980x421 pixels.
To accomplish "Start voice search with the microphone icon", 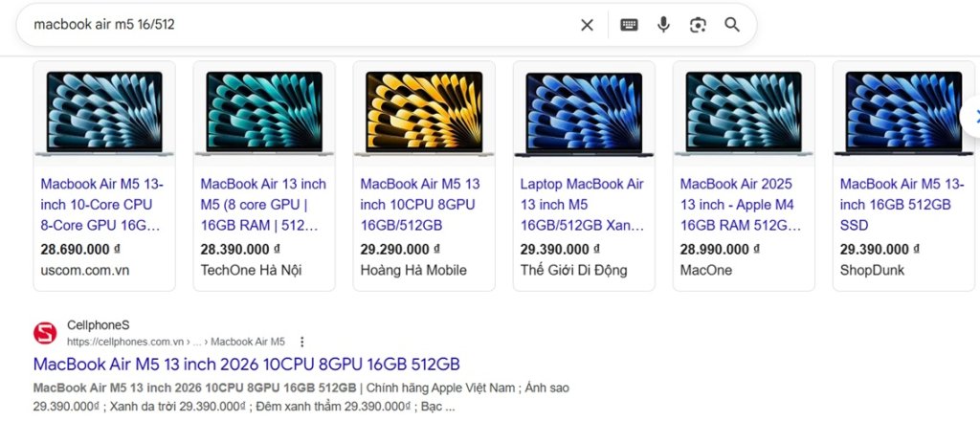I will pos(663,25).
